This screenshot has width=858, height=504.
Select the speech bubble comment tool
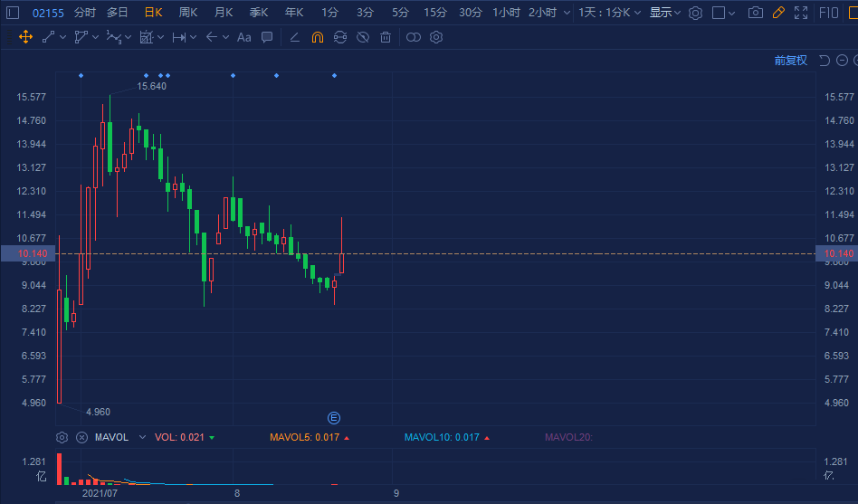click(267, 37)
